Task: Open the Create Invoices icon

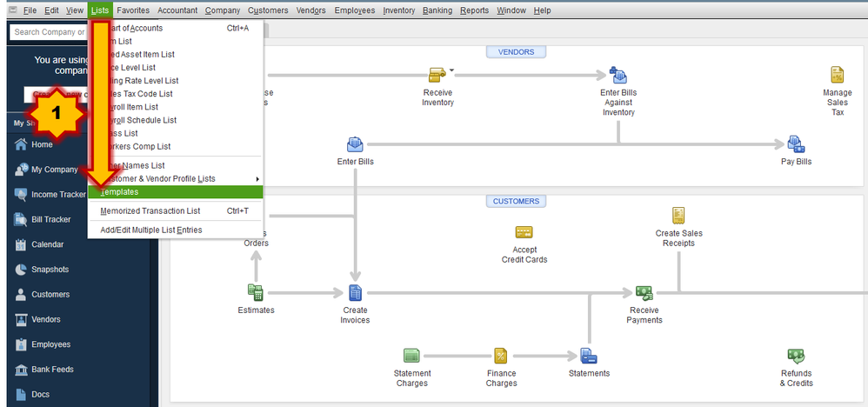Action: tap(355, 292)
